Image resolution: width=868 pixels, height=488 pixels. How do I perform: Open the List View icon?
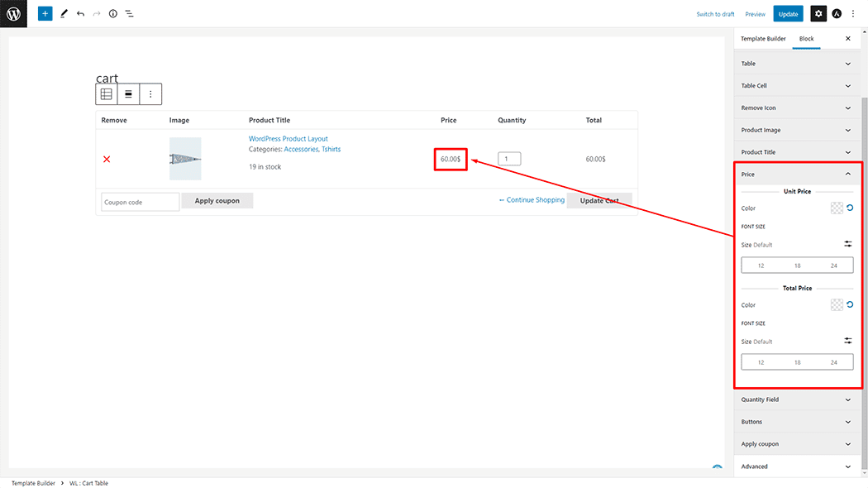tap(130, 14)
